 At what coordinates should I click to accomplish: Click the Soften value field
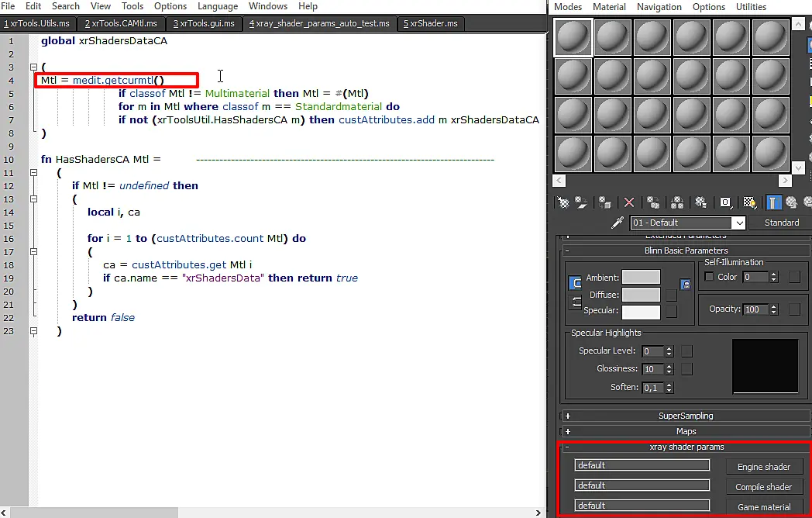[x=652, y=387]
